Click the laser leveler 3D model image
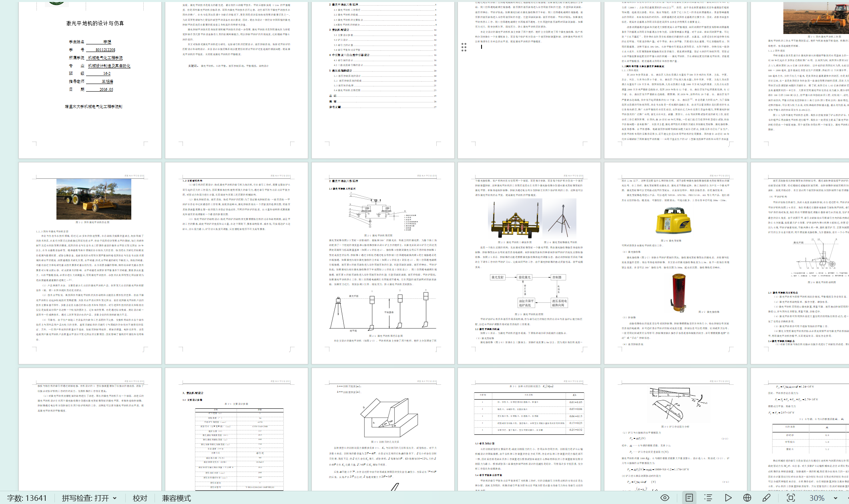This screenshot has height=504, width=849. pyautogui.click(x=515, y=220)
